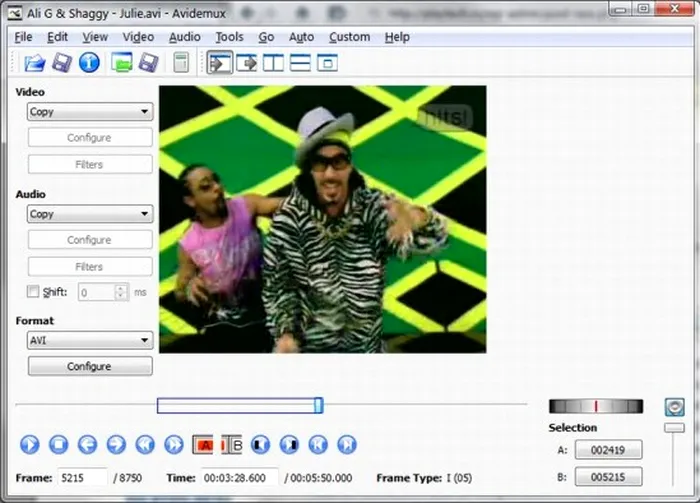700x503 pixels.
Task: Toggle the audio Shift checkbox
Action: click(x=33, y=292)
